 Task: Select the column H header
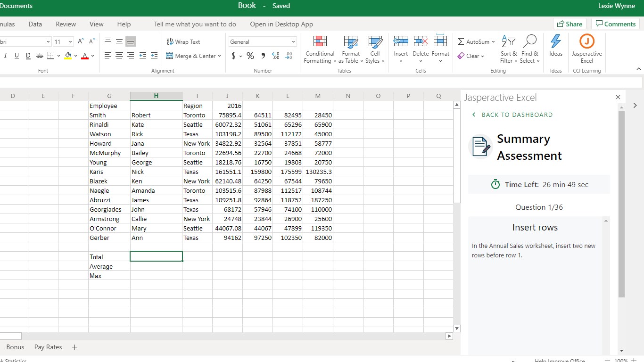(x=156, y=96)
